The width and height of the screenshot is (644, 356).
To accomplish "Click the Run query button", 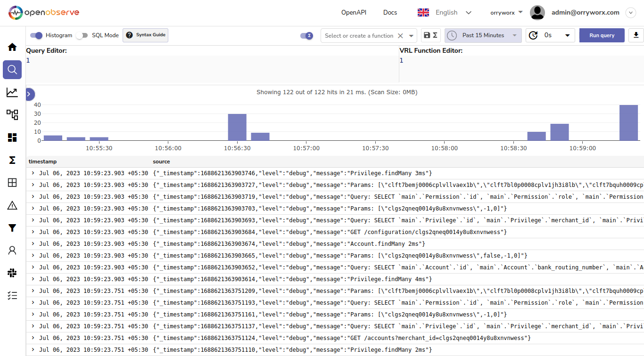I will tap(602, 35).
